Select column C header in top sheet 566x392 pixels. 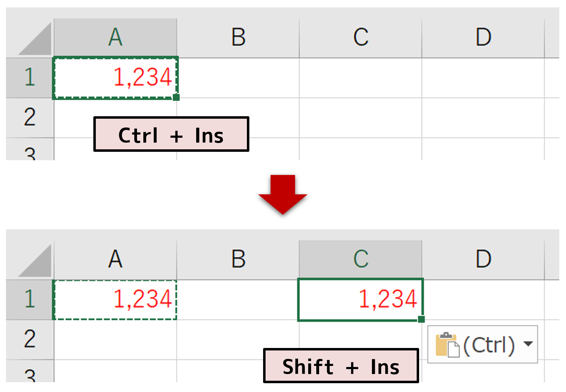[361, 38]
